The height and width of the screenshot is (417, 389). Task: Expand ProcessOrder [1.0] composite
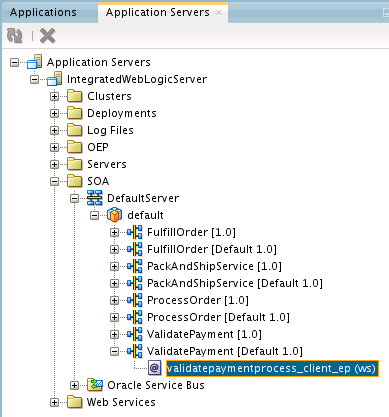[114, 300]
